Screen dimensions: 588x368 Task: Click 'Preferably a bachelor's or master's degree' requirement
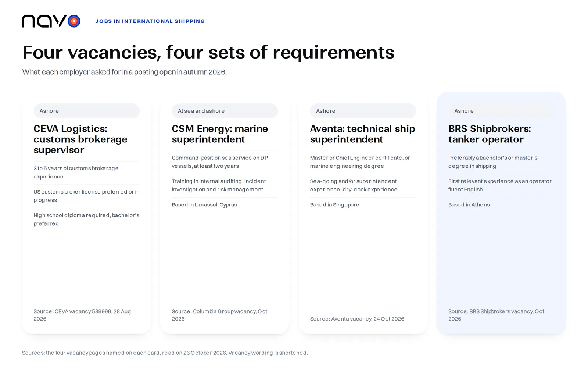pyautogui.click(x=493, y=162)
